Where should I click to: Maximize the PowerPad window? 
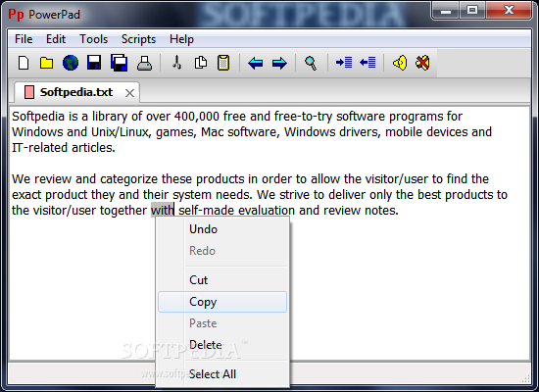point(472,11)
